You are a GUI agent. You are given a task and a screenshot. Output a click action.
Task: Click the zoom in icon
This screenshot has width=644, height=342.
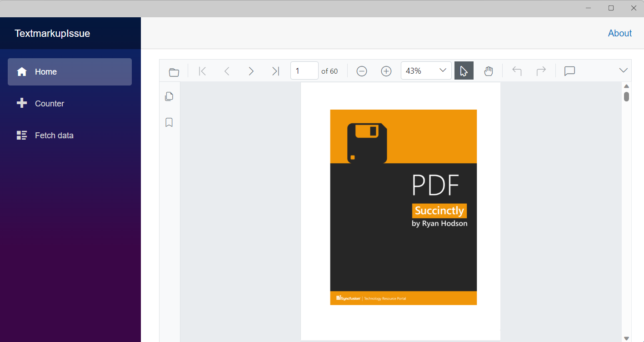pos(386,71)
